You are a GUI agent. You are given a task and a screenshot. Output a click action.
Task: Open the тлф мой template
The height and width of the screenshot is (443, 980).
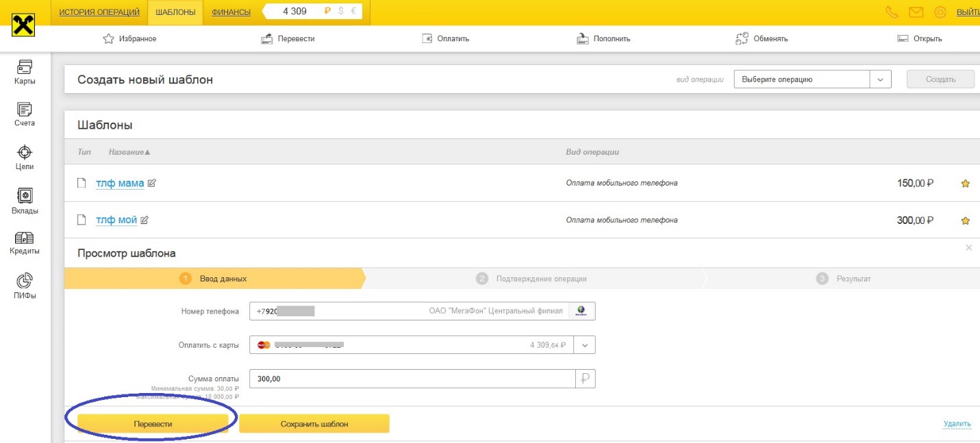tap(116, 220)
